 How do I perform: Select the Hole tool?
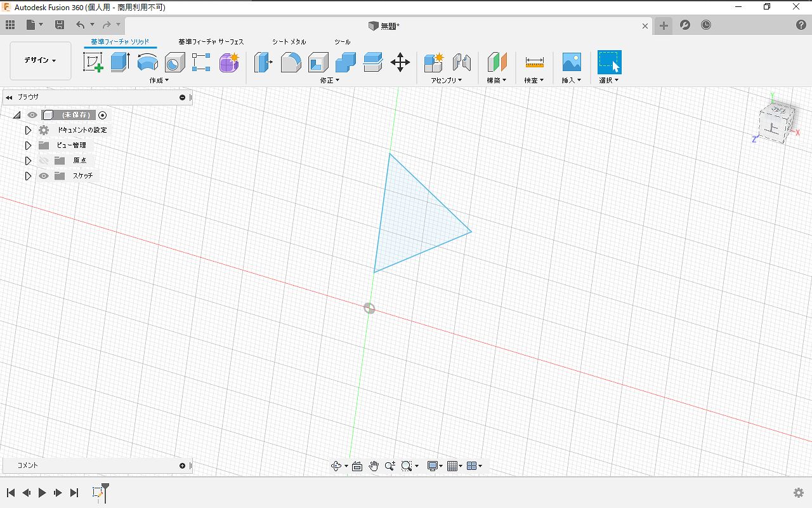click(174, 62)
